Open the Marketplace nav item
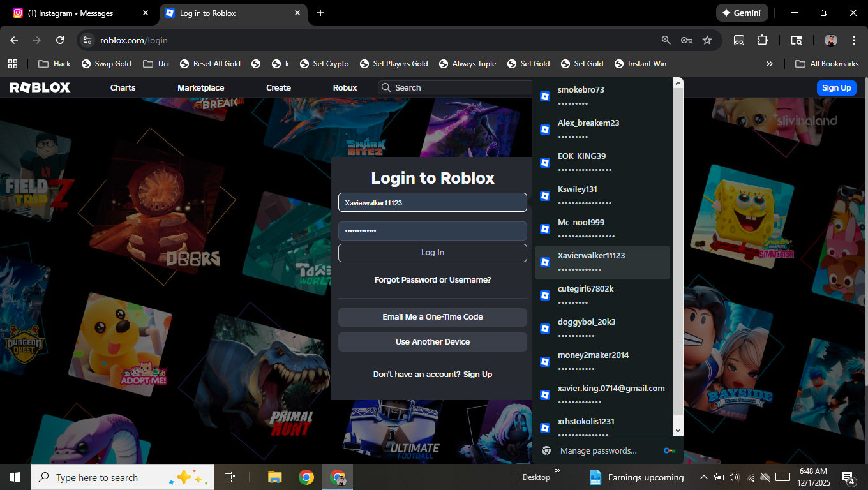The image size is (868, 490). 200,87
